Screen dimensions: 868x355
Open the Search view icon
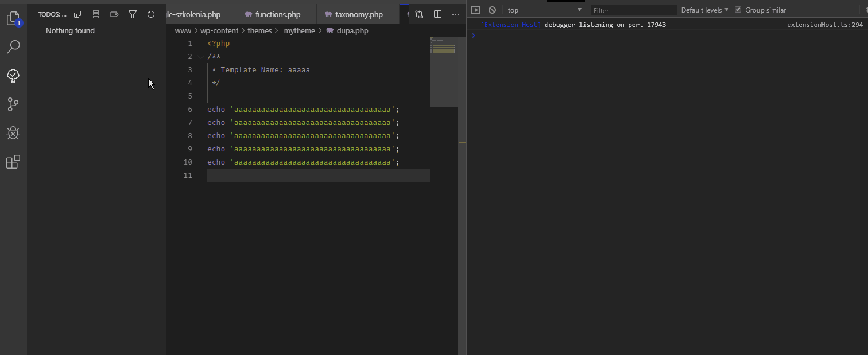(x=13, y=47)
